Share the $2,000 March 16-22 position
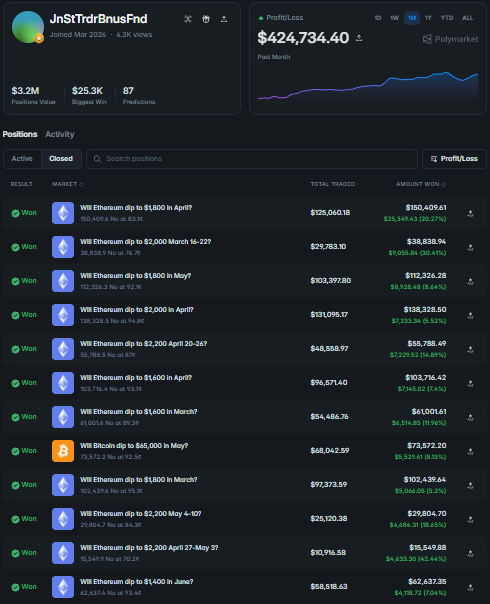Screen dimensions: 490x604 (x=470, y=247)
